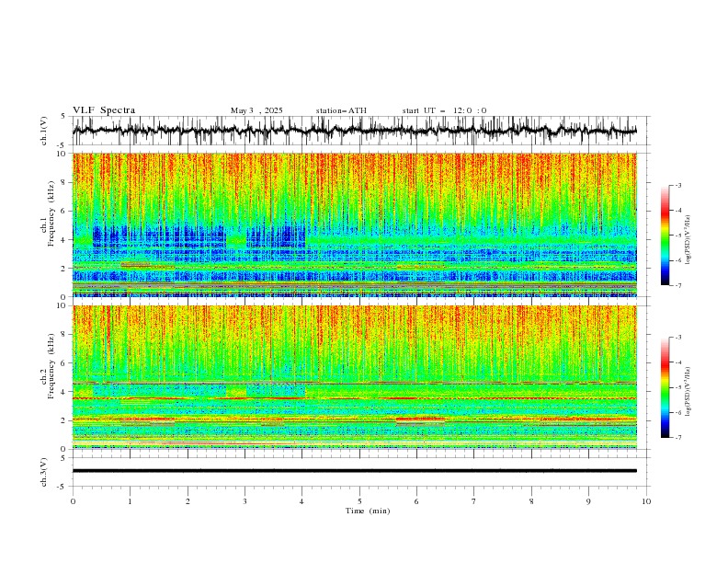Click the 'Time (min)' axis label
The width and height of the screenshot is (728, 563).
click(368, 511)
